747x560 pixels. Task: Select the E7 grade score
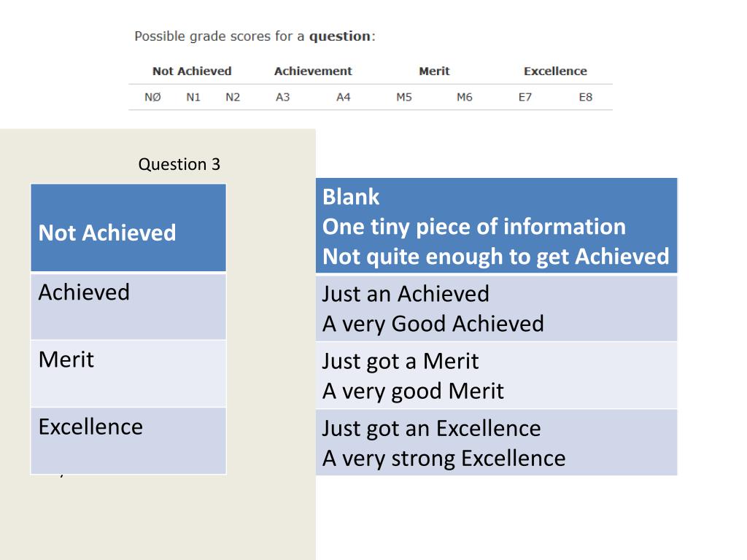coord(525,97)
